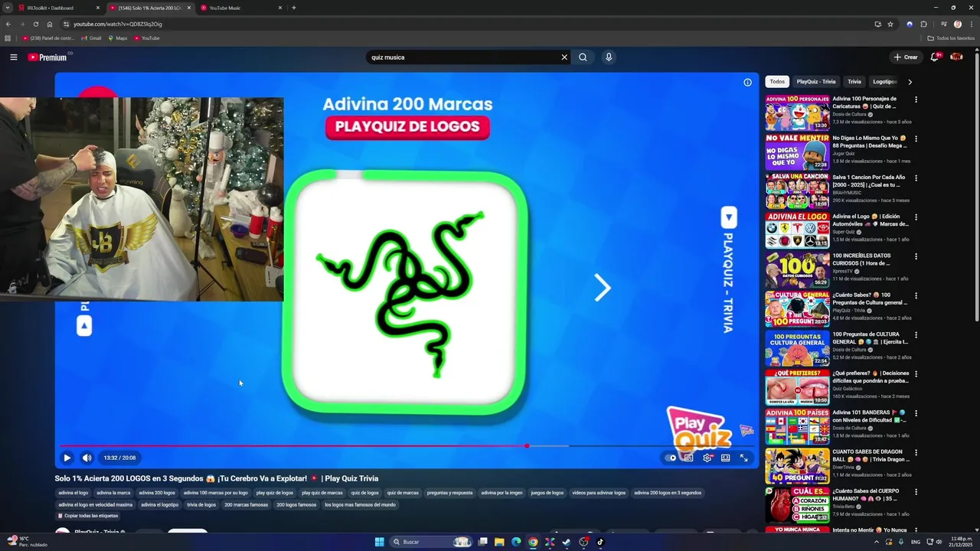980x551 pixels.
Task: Click the 'trivia de logos' tag chip
Action: 201,505
